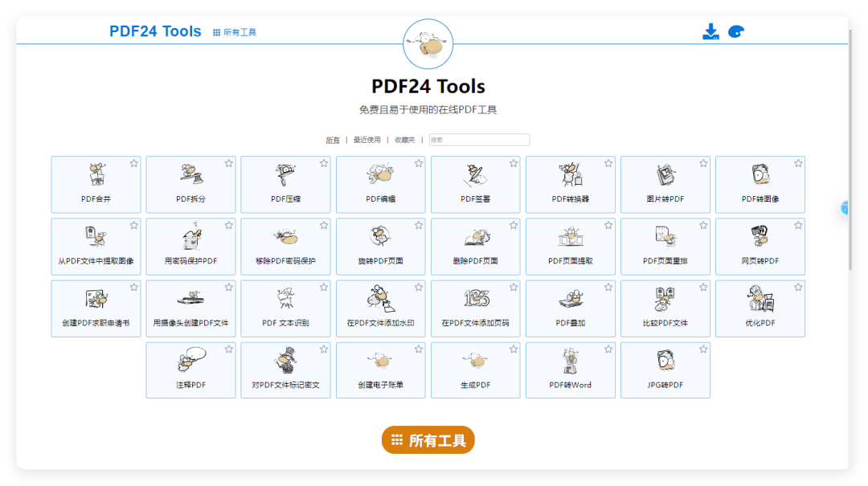Open the 旋转PDF页面 tool tile
868x486 pixels.
pyautogui.click(x=380, y=247)
